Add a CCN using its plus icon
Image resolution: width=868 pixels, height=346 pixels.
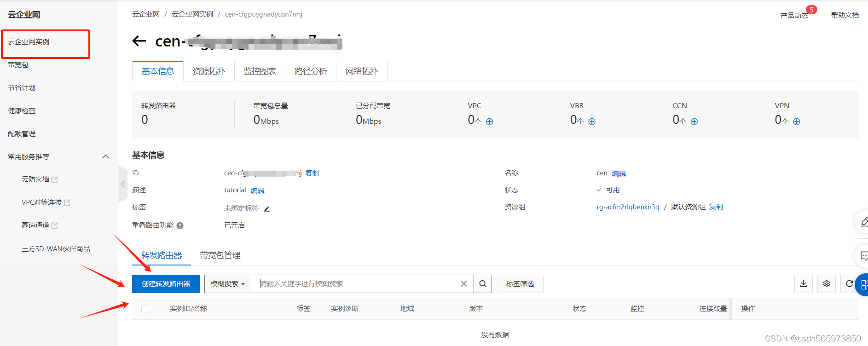point(694,121)
